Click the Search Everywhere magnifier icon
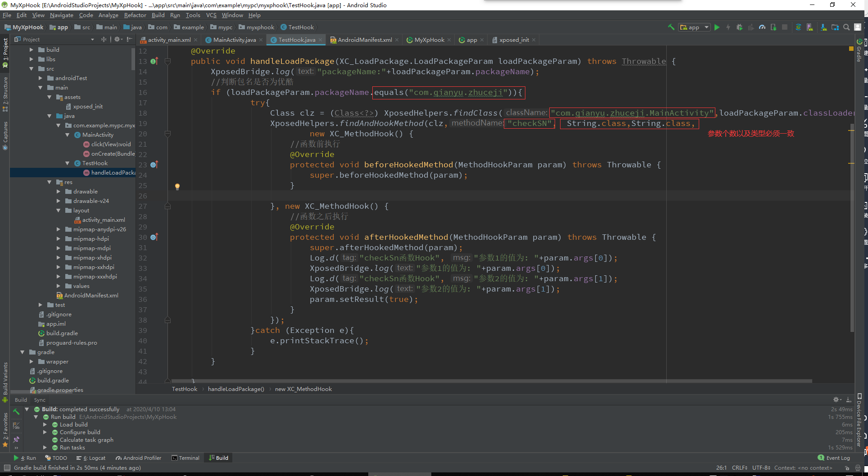This screenshot has width=868, height=476. click(846, 27)
